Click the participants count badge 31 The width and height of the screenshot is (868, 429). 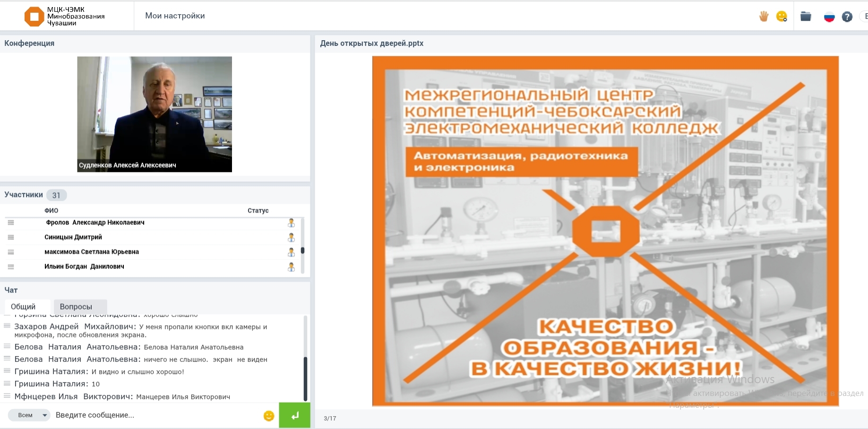coord(56,195)
